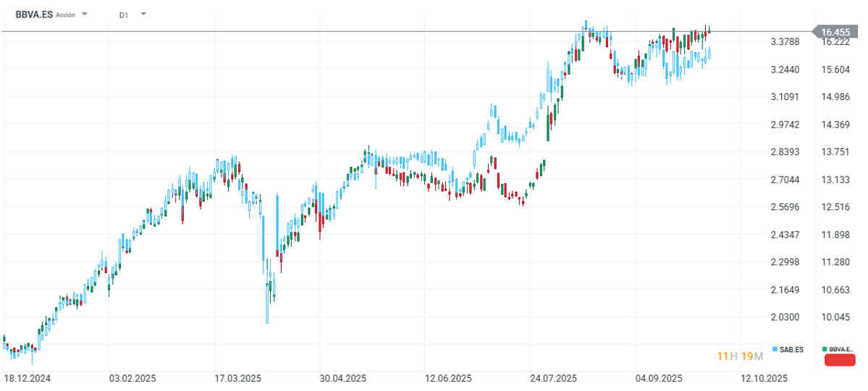Click the BBVA.ES ticker name
This screenshot has height=391, width=868.
[x=33, y=14]
